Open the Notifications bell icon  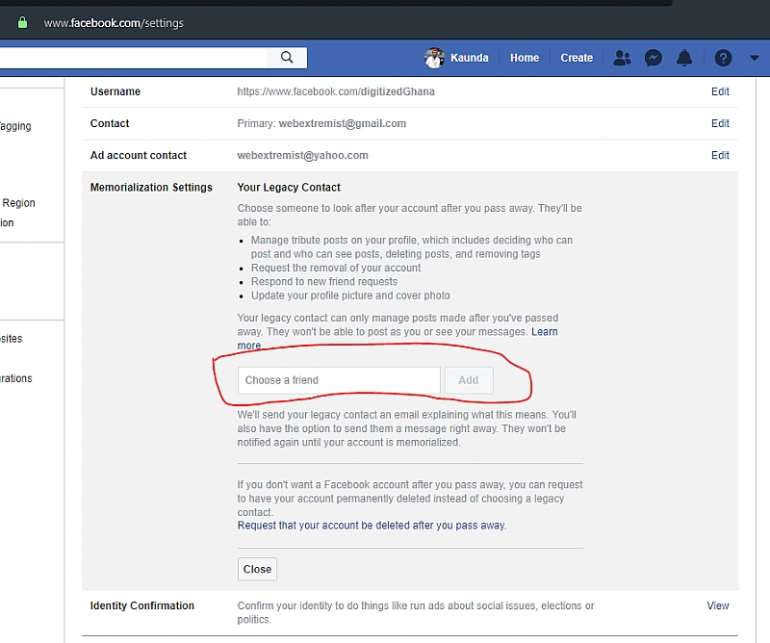(x=684, y=58)
